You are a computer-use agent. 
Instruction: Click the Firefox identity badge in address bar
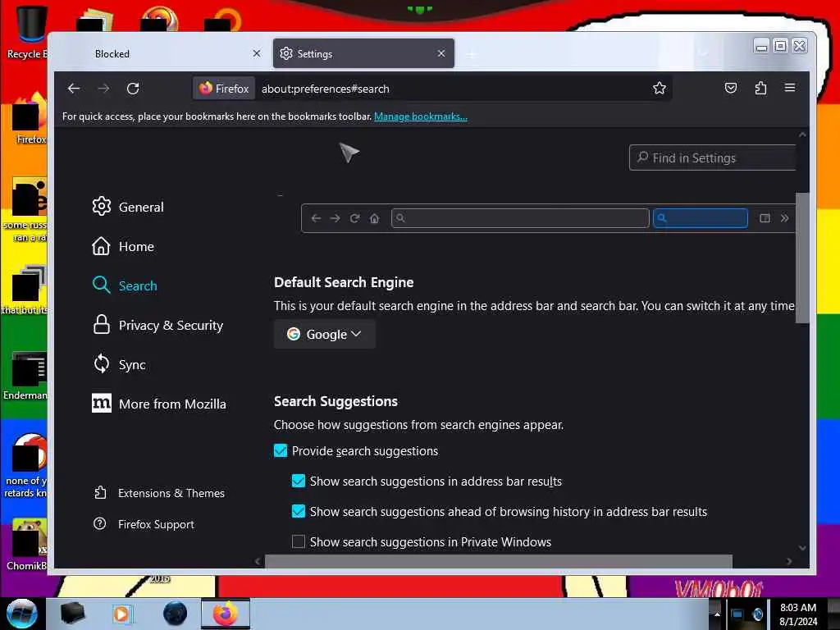point(224,89)
